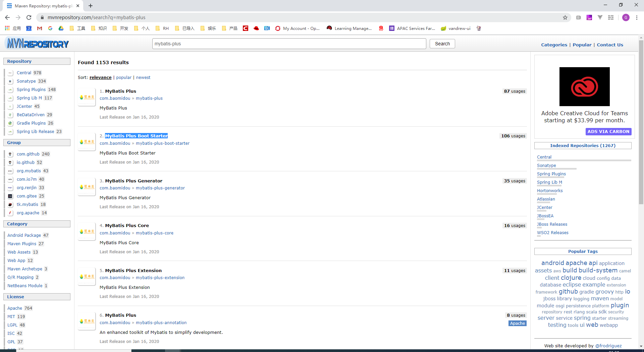Open the mybatis-plus-generator artifact link

tap(160, 188)
